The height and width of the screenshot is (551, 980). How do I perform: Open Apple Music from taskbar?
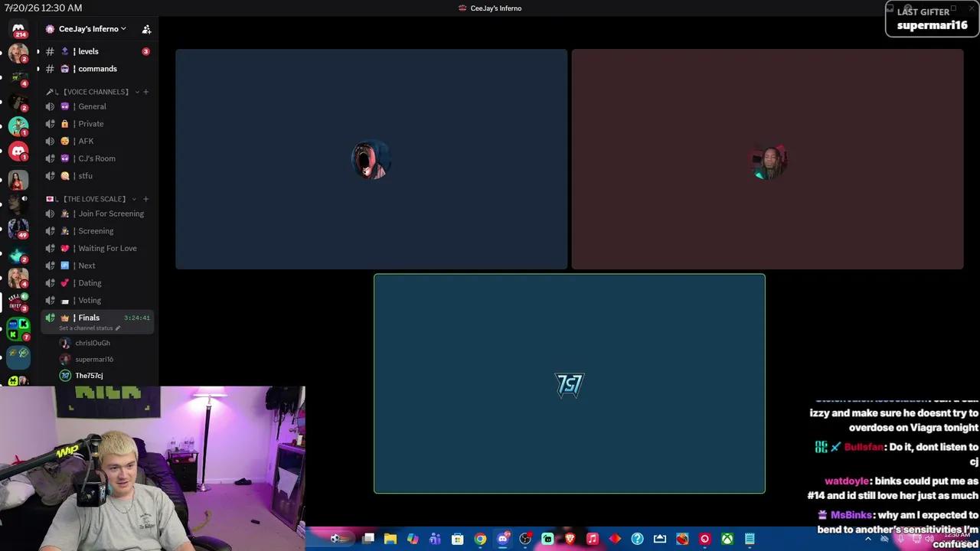tap(592, 539)
